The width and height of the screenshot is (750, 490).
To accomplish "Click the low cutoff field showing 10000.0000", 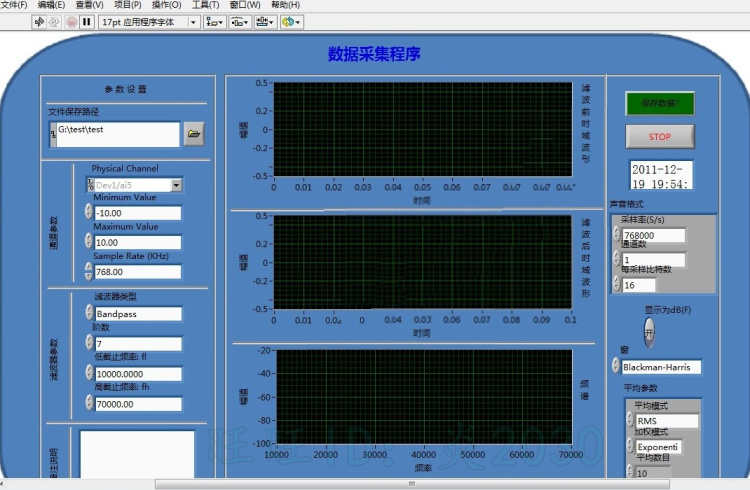I will coord(138,374).
